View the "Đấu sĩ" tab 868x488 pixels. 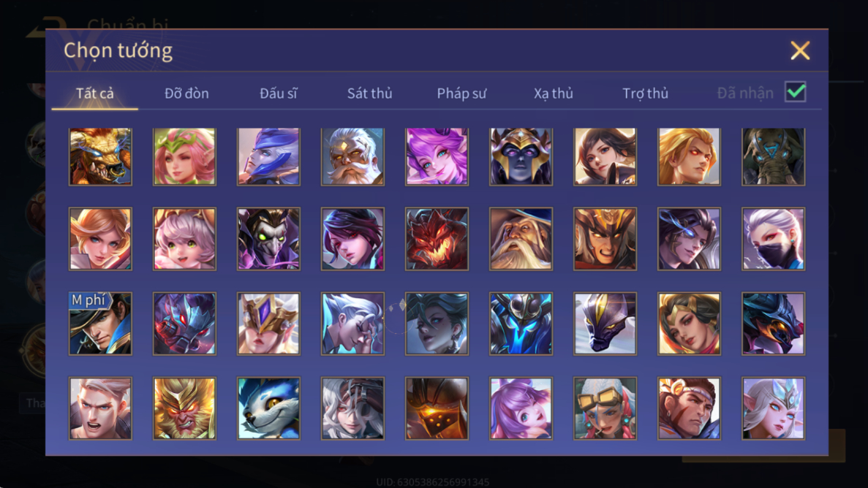(278, 94)
